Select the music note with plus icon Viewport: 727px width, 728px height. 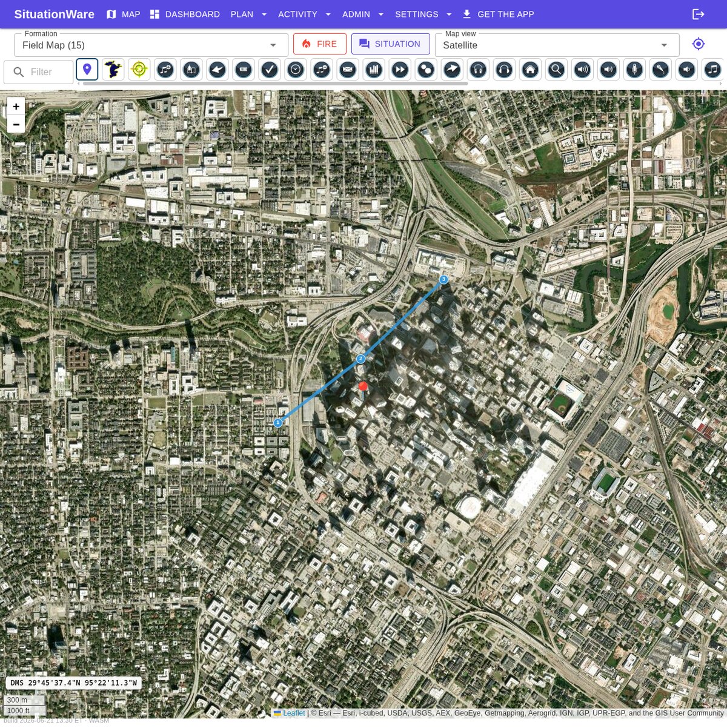[165, 70]
